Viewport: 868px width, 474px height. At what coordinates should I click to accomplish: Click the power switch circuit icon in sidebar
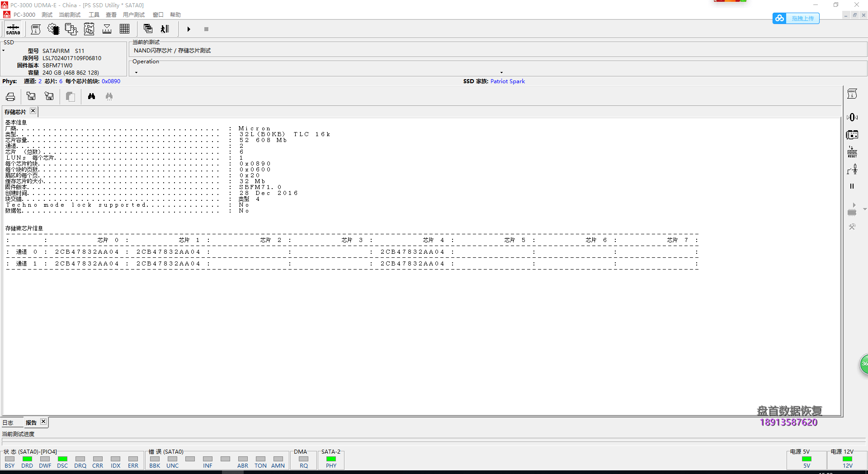[852, 170]
